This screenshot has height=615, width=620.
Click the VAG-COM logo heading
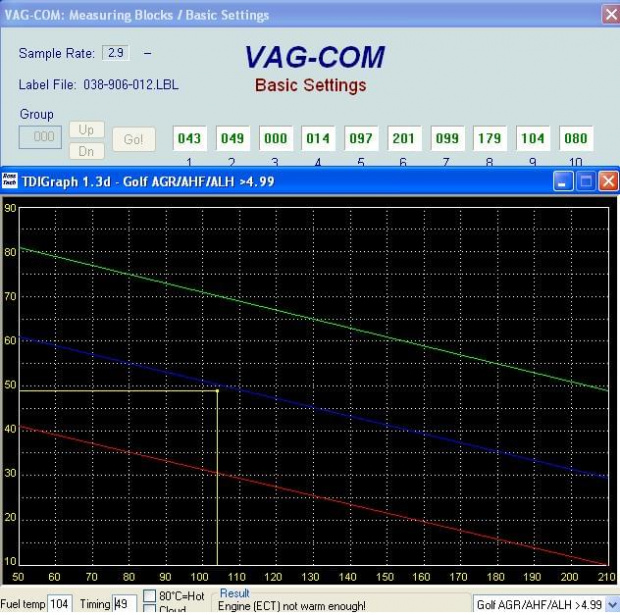[x=314, y=57]
